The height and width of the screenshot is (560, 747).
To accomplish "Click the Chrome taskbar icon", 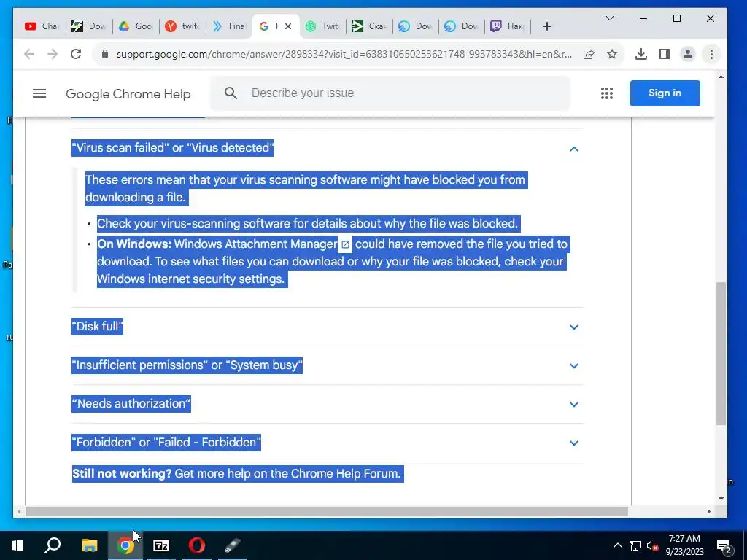I will point(125,545).
